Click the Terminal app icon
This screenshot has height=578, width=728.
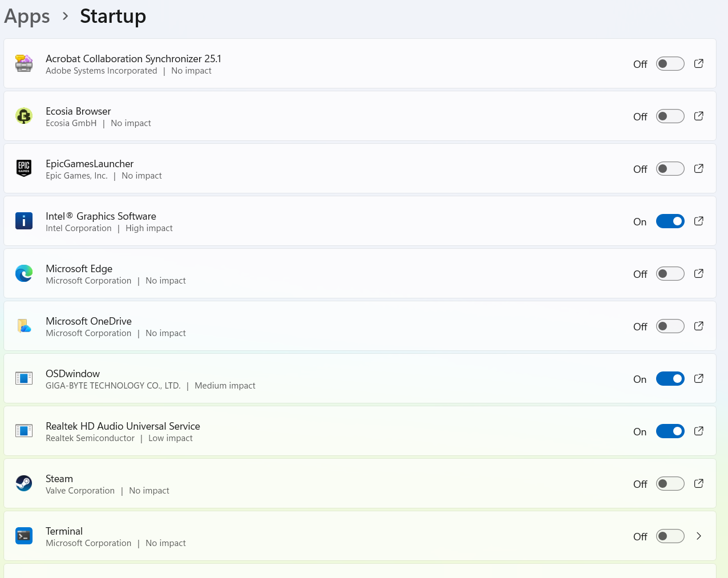coord(24,536)
